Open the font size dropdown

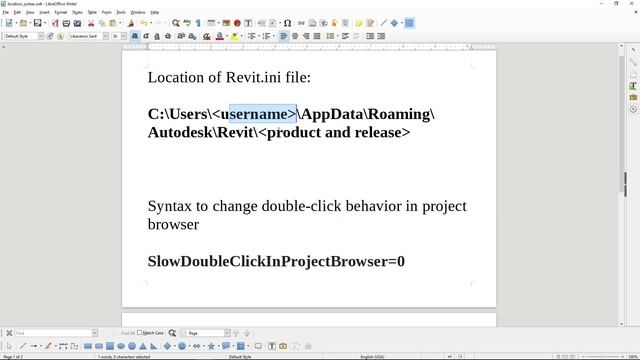124,36
